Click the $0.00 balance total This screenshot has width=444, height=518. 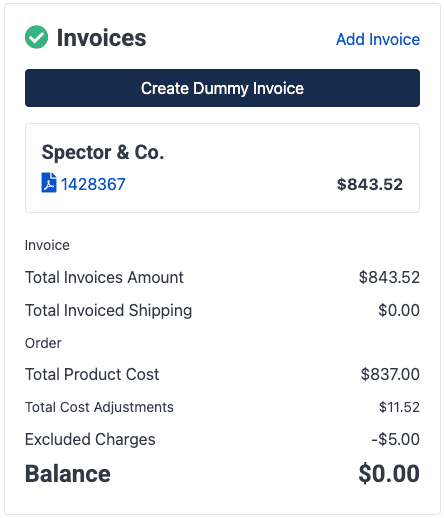coord(389,474)
